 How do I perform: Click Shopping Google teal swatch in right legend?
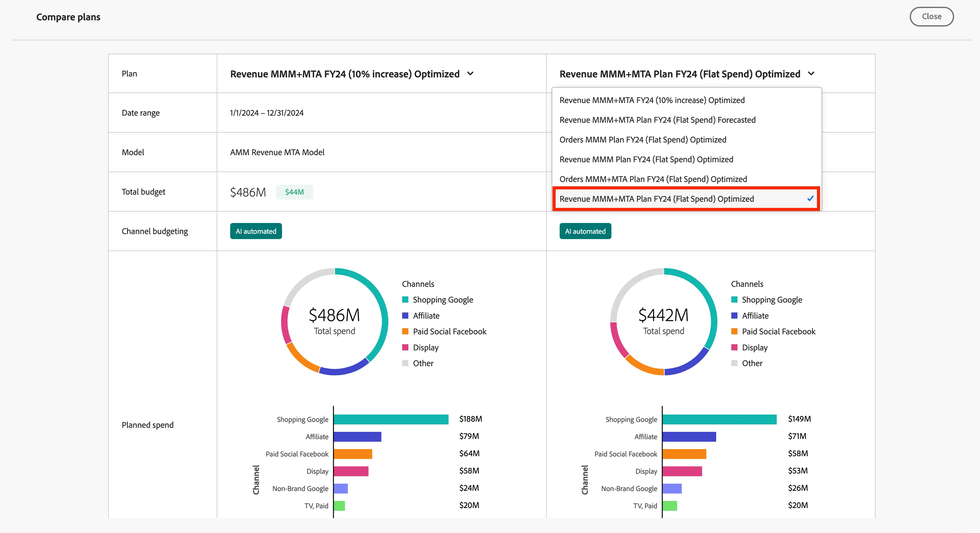coord(734,300)
